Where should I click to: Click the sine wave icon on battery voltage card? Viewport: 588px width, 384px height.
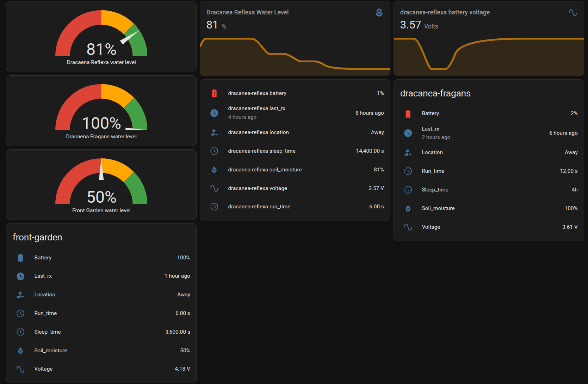point(573,13)
